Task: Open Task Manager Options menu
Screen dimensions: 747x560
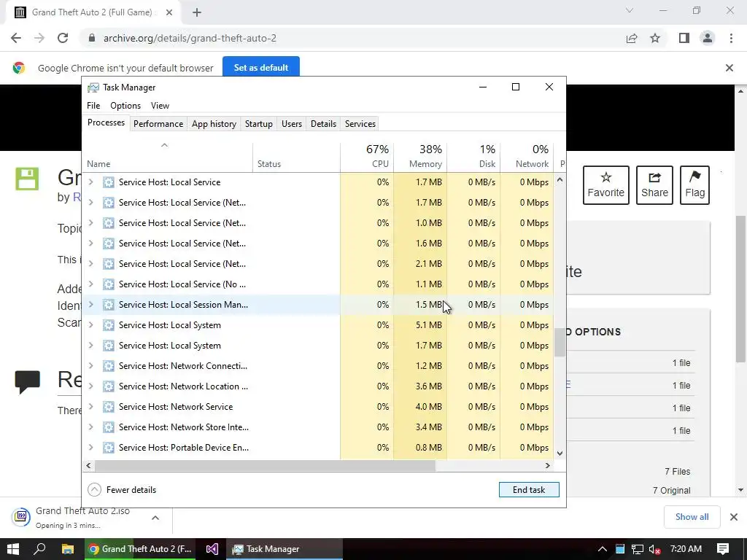Action: [x=125, y=106]
